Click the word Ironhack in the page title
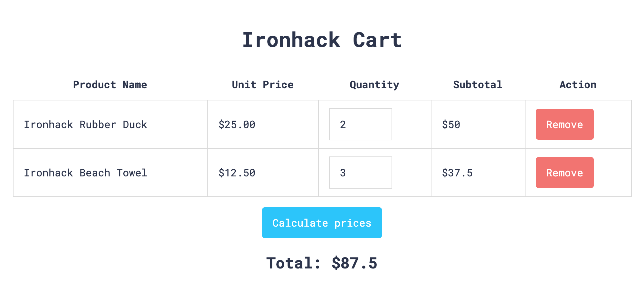Screen dimensions: 644x291 click(x=291, y=40)
